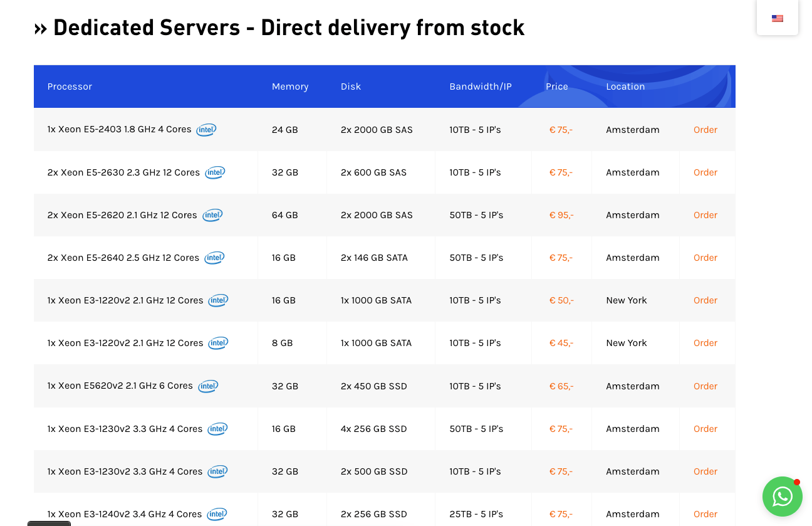Click the Dedicated Servers page heading
Viewport: 812px width, 526px height.
click(x=279, y=28)
